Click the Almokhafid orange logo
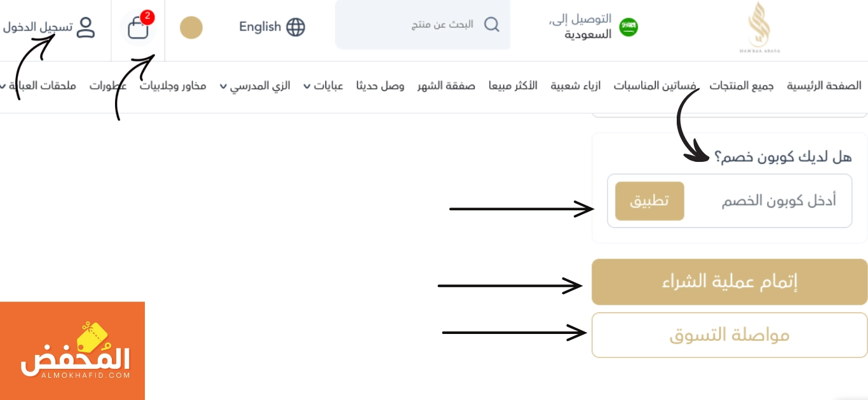The image size is (868, 400). point(72,350)
